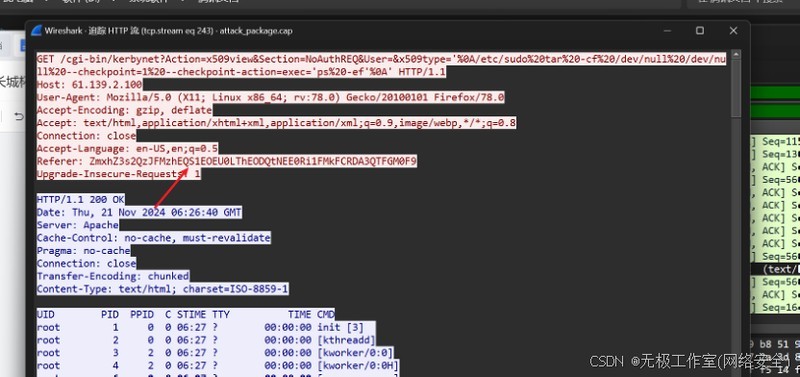The height and width of the screenshot is (377, 800).
Task: Minimize the Follow HTTP Stream window
Action: click(667, 31)
